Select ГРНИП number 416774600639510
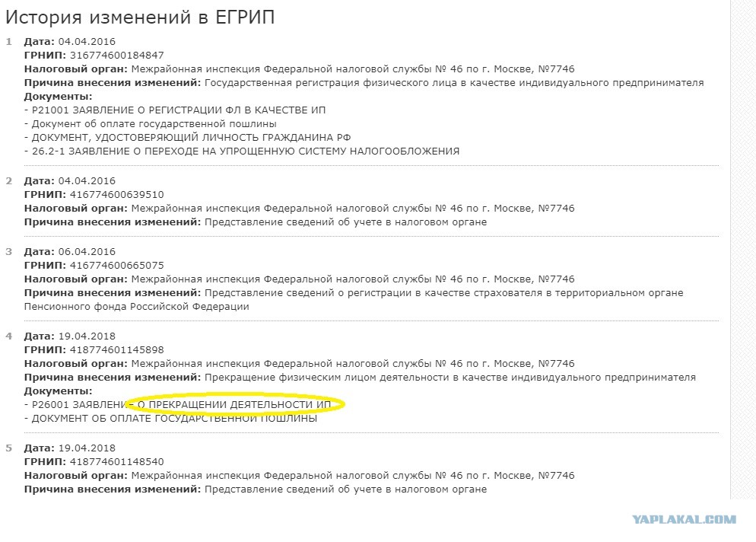This screenshot has height=542, width=756. coord(116,195)
